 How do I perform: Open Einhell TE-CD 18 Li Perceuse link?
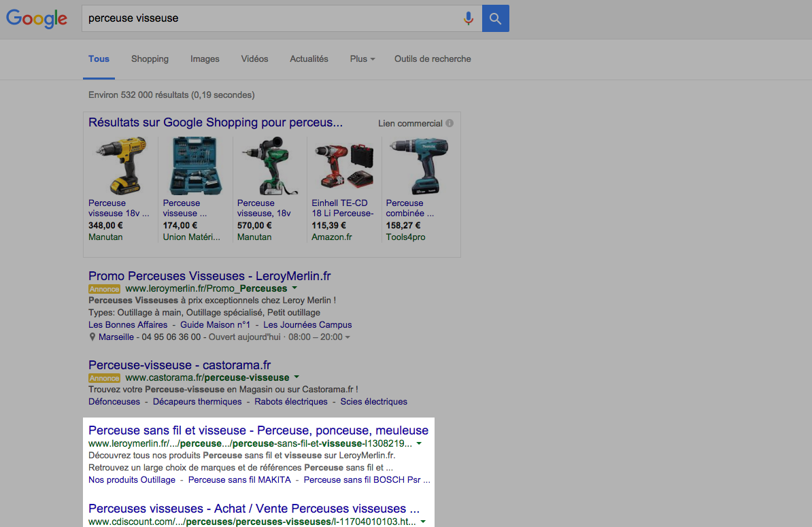pos(342,208)
